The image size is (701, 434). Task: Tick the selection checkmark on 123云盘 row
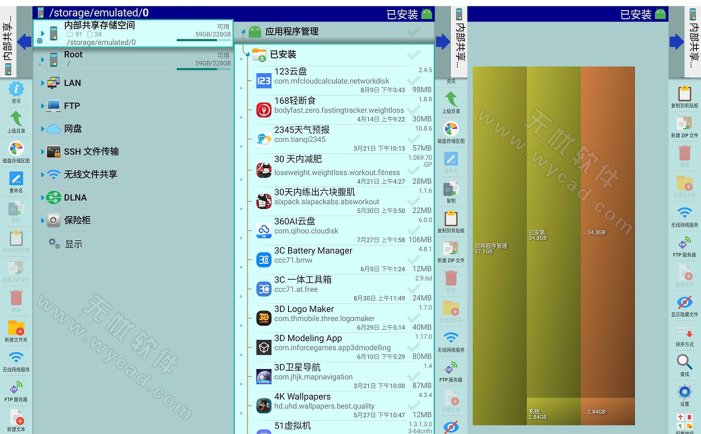tap(414, 80)
